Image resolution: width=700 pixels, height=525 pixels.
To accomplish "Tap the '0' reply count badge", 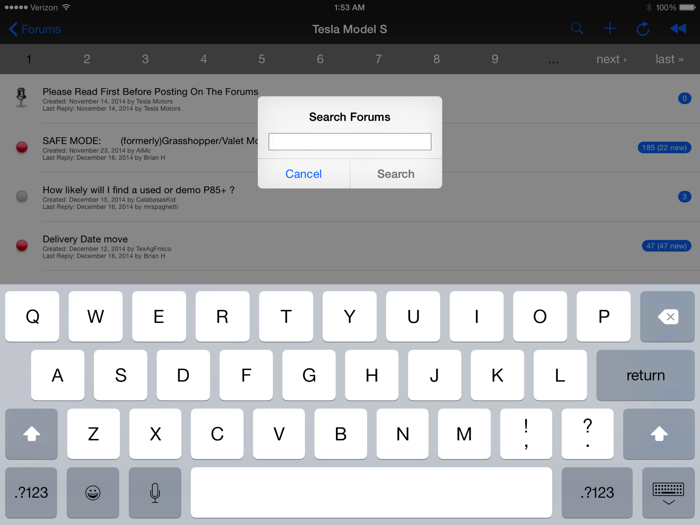I will pyautogui.click(x=684, y=98).
